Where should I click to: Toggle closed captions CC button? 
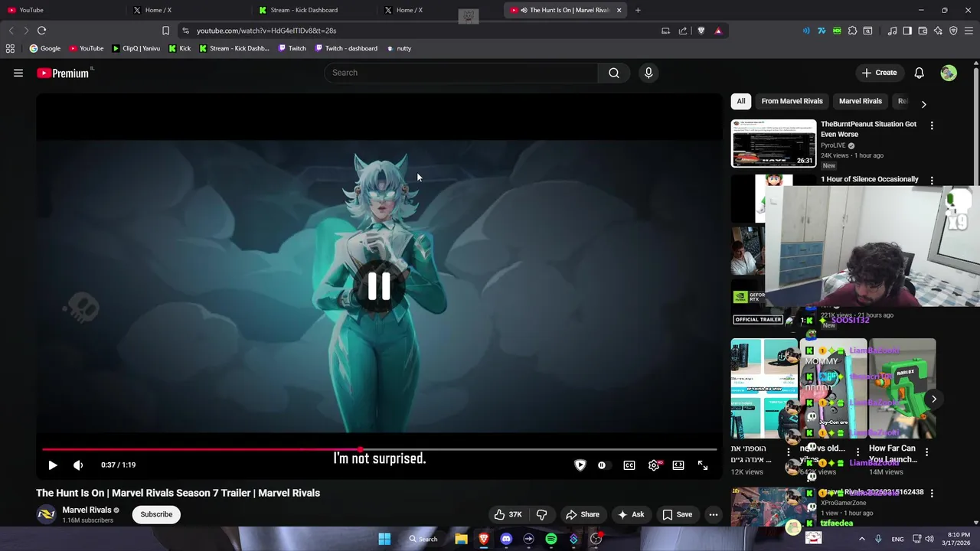point(629,465)
